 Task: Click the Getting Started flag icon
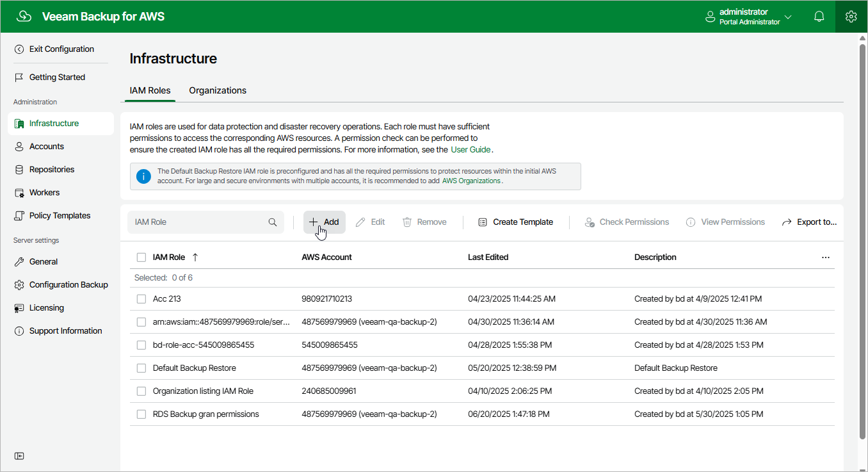click(x=19, y=77)
